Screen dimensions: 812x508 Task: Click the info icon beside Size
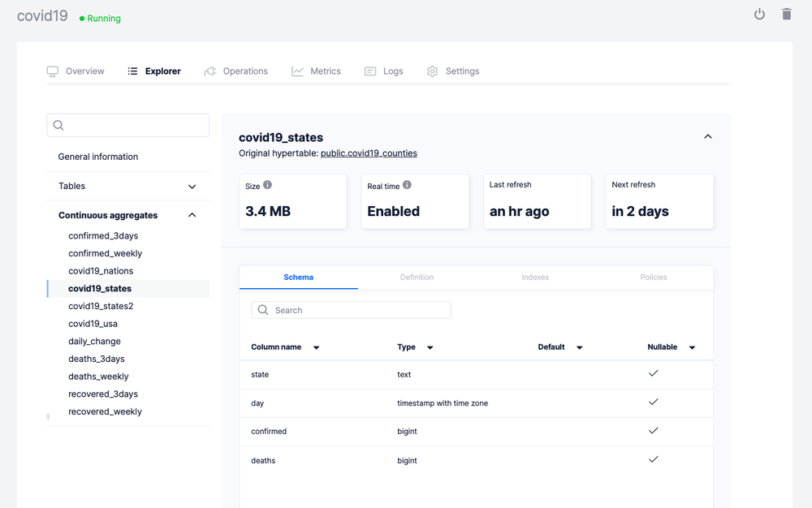pos(267,185)
